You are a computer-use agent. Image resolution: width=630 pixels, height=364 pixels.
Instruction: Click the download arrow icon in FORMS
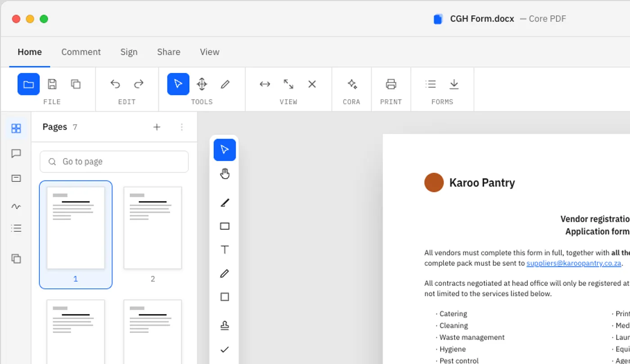click(x=454, y=84)
